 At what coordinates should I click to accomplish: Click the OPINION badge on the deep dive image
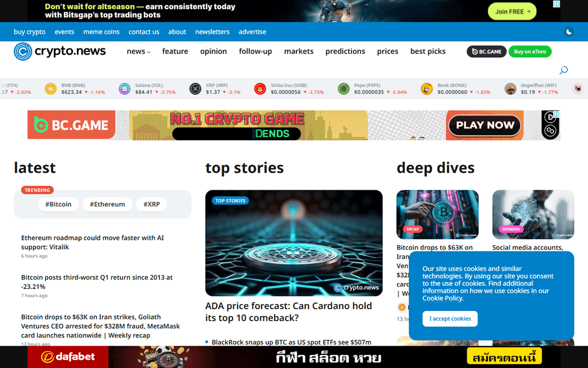point(511,228)
